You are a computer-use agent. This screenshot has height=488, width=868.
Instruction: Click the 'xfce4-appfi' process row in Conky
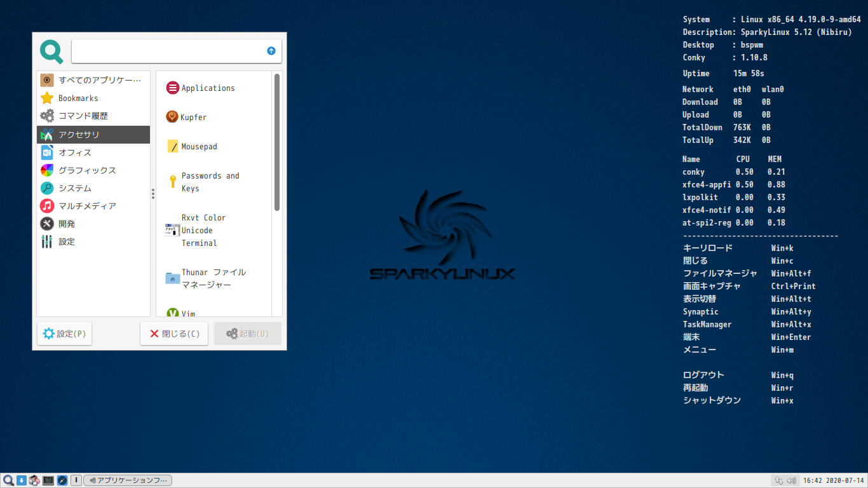point(734,184)
